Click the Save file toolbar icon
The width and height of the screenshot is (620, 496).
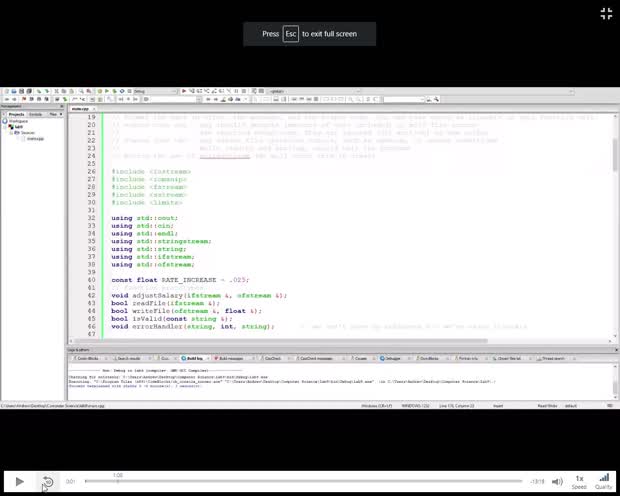(x=21, y=91)
